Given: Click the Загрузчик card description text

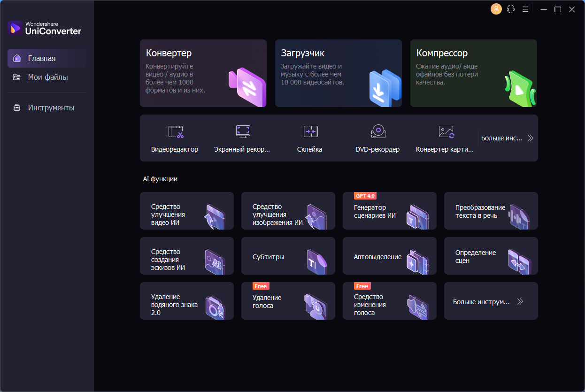Looking at the screenshot, I should pyautogui.click(x=313, y=74).
